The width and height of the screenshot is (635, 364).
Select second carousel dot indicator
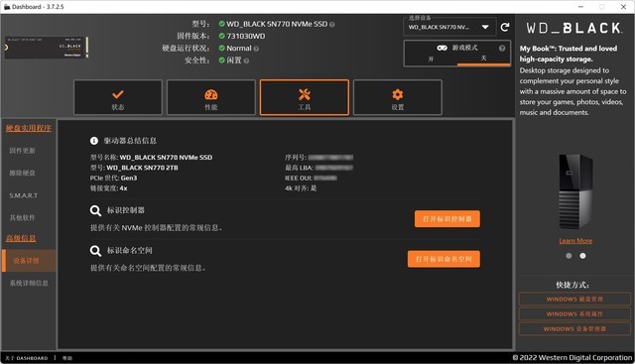pyautogui.click(x=582, y=256)
